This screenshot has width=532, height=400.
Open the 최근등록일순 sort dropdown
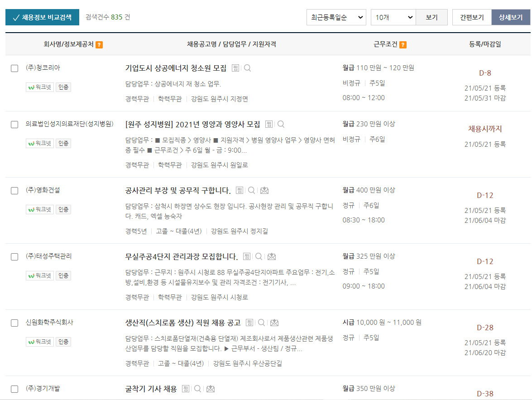pos(336,17)
